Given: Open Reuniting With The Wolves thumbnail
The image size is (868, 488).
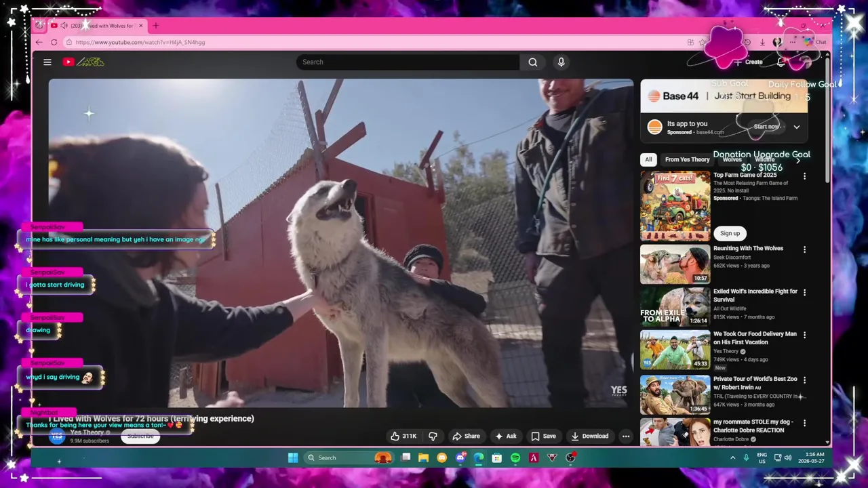Looking at the screenshot, I should pos(675,264).
